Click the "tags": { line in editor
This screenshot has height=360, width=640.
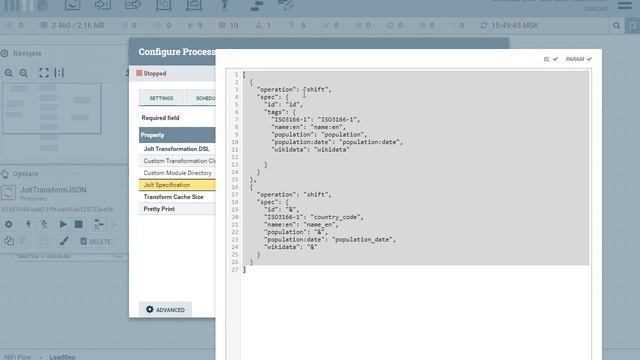(x=279, y=112)
